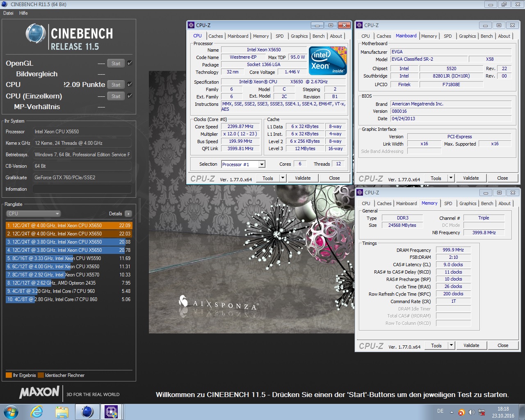Click the MAXON logo
Screen dimensions: 525x420
click(x=39, y=392)
